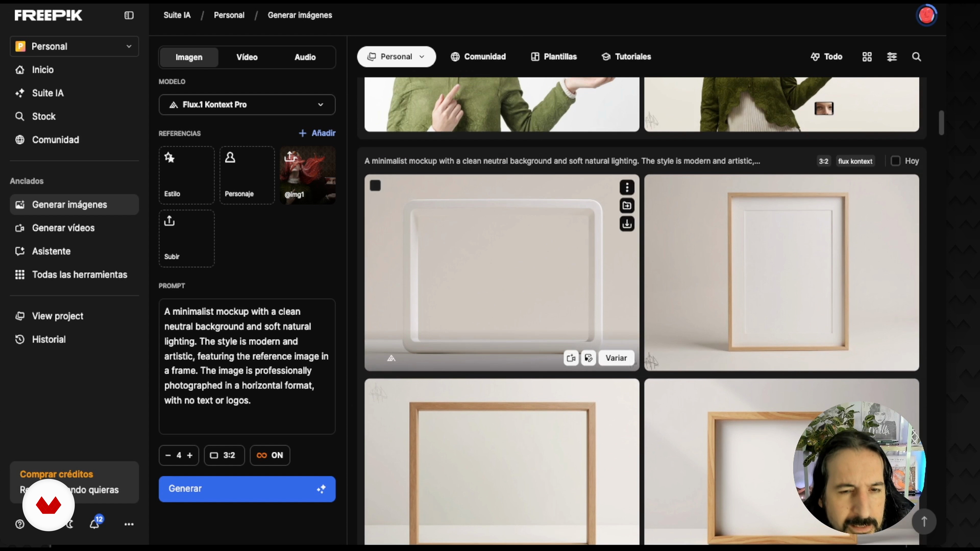The height and width of the screenshot is (551, 980).
Task: Open notifications bell with 12 badge
Action: click(95, 524)
